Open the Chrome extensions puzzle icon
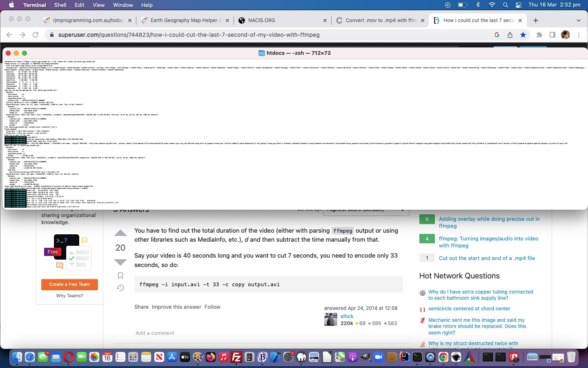This screenshot has height=368, width=588. pyautogui.click(x=539, y=35)
